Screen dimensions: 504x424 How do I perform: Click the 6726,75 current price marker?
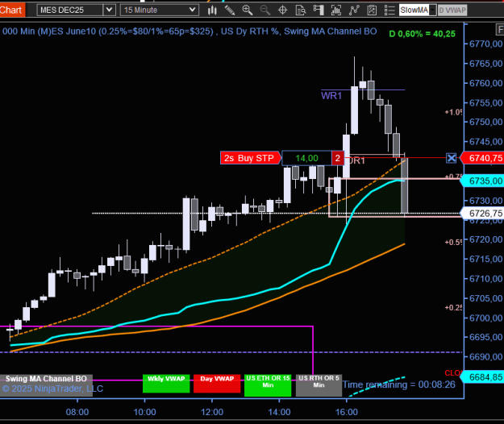483,214
